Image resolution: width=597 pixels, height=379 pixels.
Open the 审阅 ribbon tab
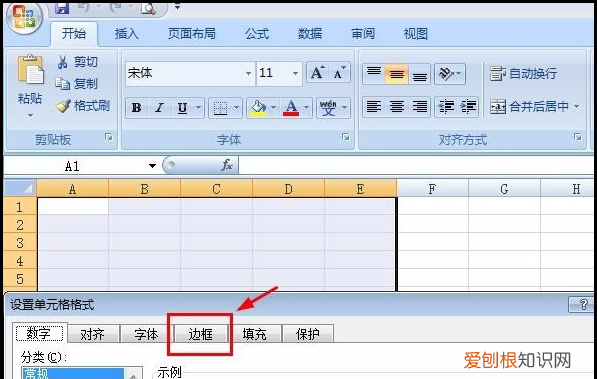(x=363, y=34)
